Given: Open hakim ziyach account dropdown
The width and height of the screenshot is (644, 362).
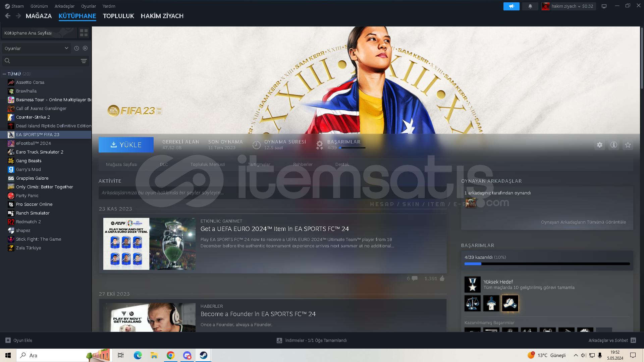Looking at the screenshot, I should [569, 6].
